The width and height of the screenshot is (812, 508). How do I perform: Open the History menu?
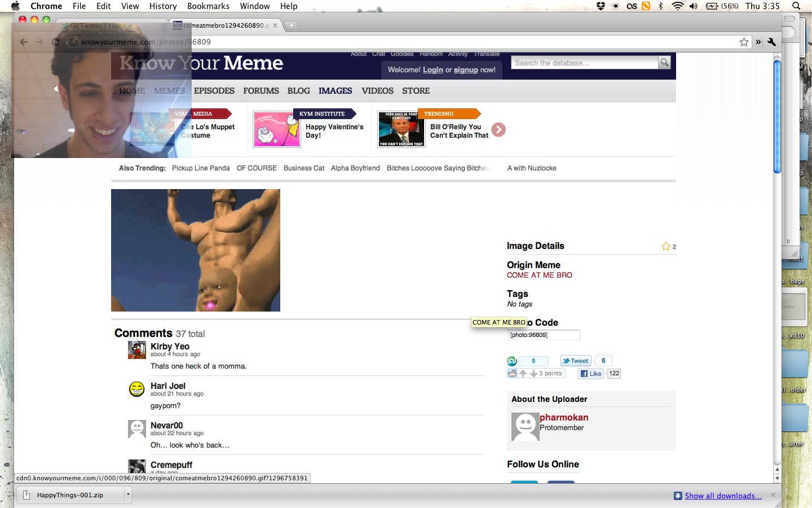click(163, 6)
